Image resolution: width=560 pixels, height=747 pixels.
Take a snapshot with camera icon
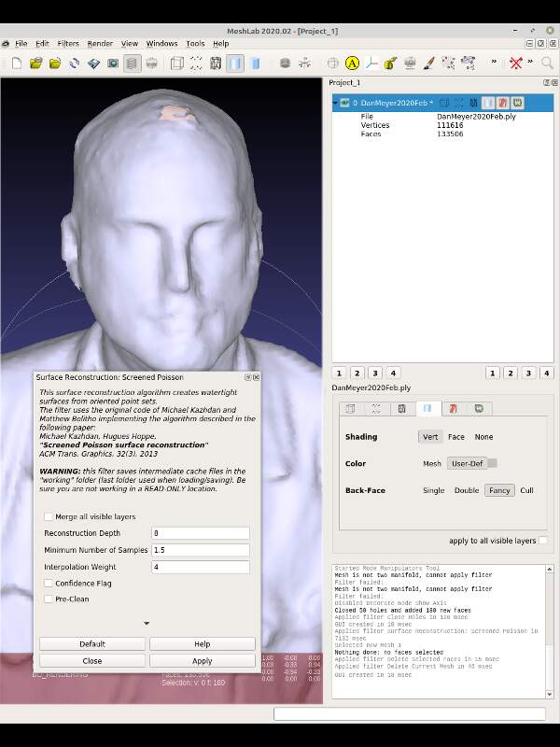(113, 63)
